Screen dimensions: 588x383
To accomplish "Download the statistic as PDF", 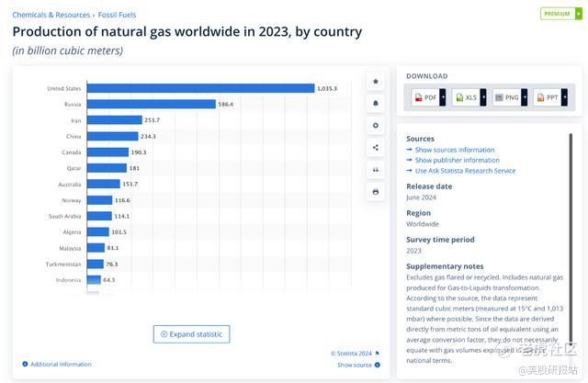I will point(425,96).
